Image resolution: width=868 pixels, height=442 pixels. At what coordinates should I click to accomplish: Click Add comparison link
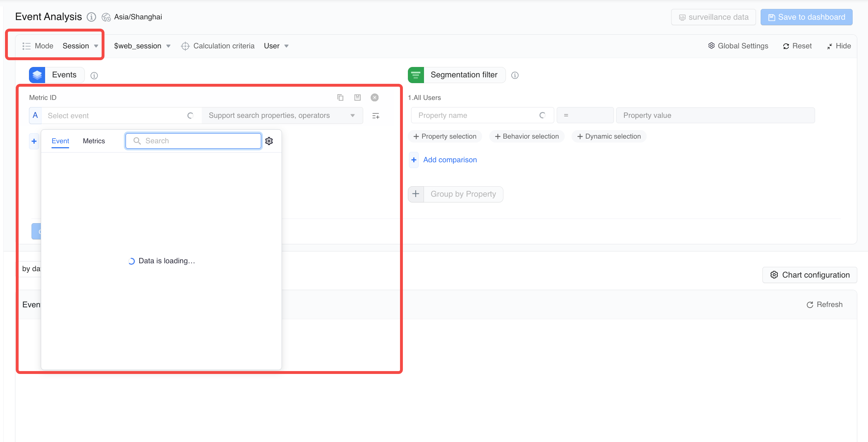click(450, 160)
